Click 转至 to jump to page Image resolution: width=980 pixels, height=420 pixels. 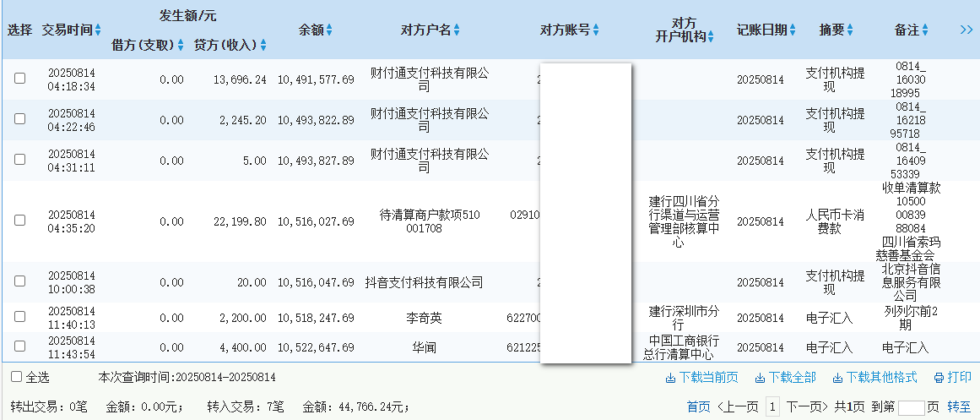[x=960, y=406]
